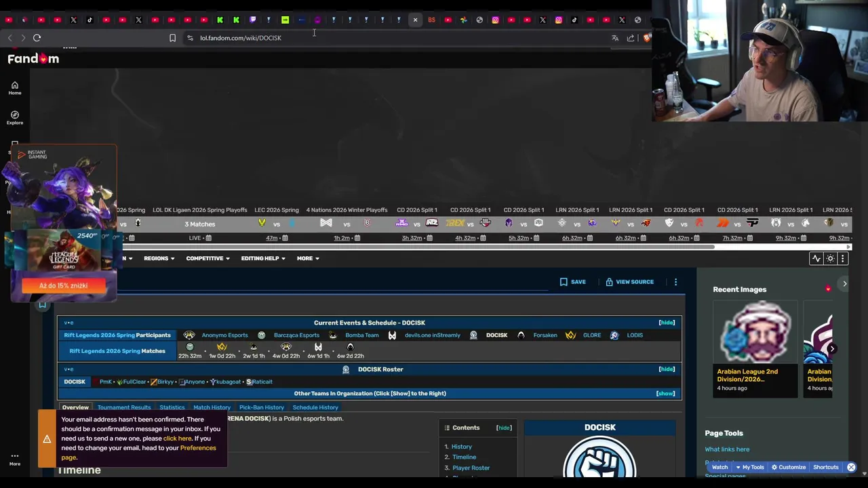This screenshot has height=488, width=868.
Task: Open the vertical dots menu beside the theme icon
Action: click(842, 258)
